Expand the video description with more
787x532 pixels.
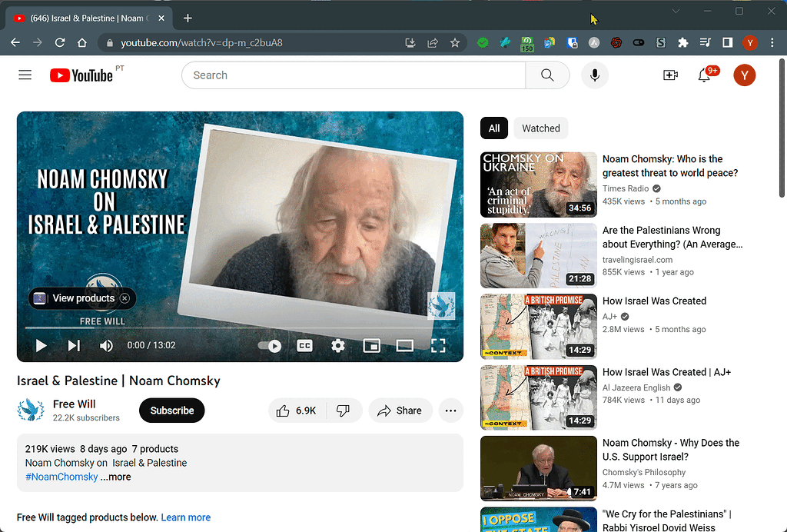point(115,477)
